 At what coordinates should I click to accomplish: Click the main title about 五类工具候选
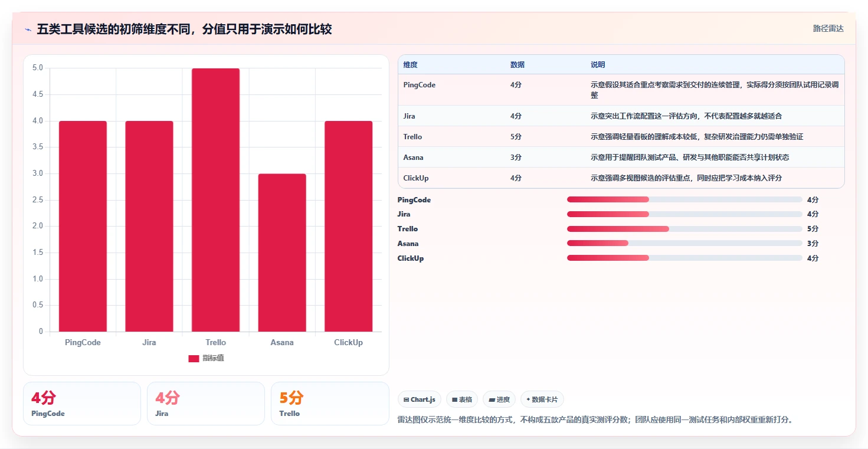(x=184, y=29)
